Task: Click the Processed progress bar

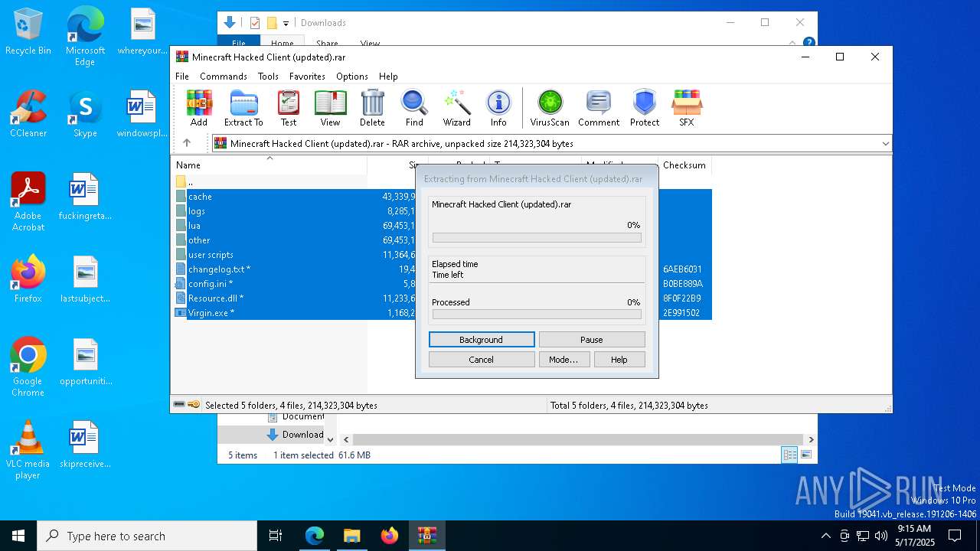Action: (x=537, y=315)
